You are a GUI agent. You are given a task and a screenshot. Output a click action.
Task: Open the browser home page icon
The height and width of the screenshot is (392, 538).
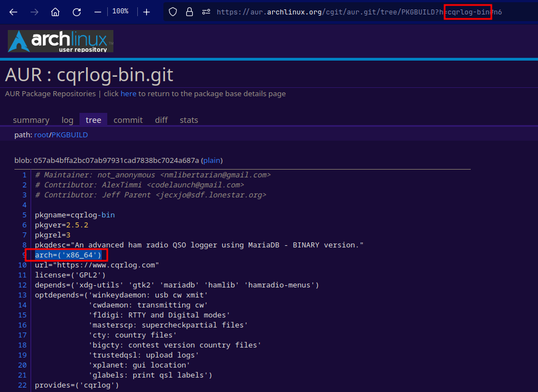click(55, 12)
